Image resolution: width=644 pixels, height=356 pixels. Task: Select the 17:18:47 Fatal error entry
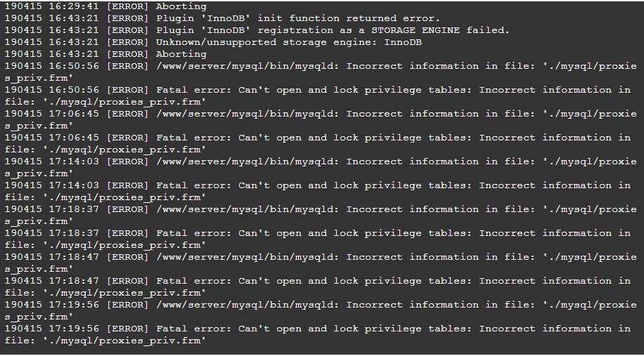coord(318,286)
